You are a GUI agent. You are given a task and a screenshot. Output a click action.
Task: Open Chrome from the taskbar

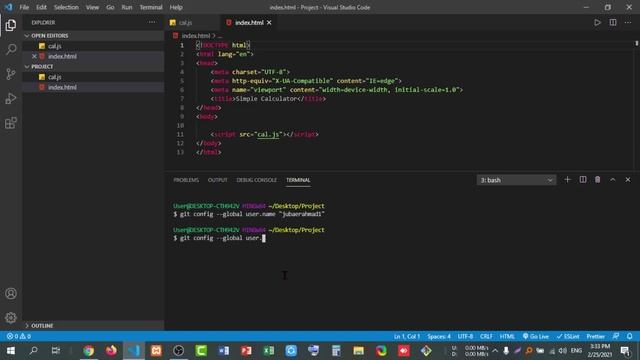tap(89, 351)
